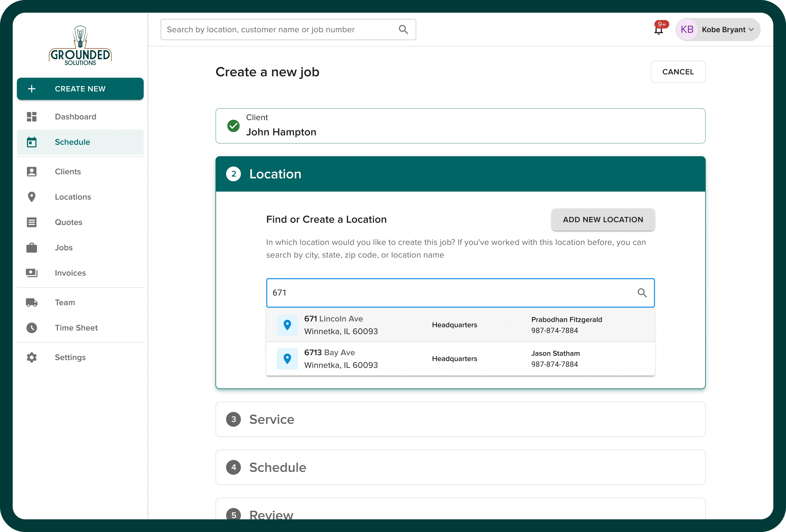Open Settings in the sidebar
Screen dimensions: 786x532
click(x=80, y=357)
